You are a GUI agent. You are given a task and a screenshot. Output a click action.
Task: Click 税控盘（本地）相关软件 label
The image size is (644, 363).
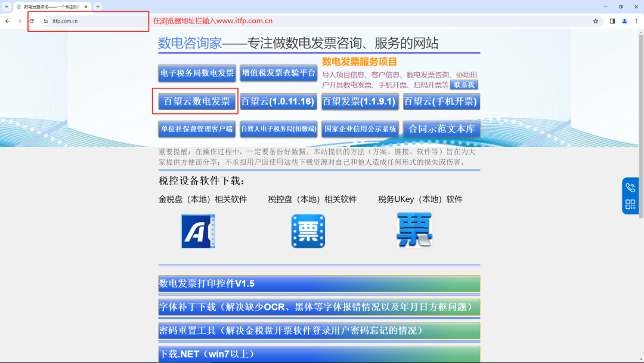click(312, 199)
